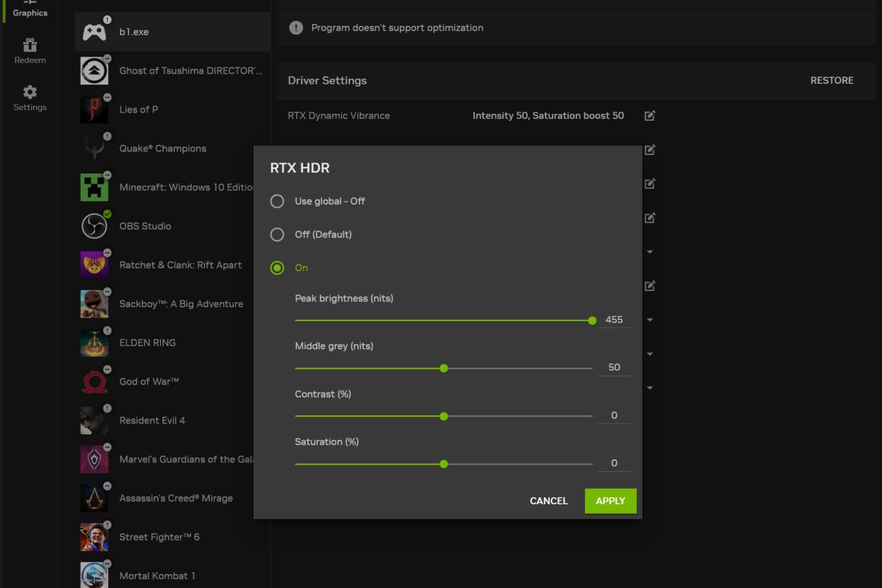Screen dimensions: 882x588
Task: Click the edit icon for RTX Dynamic Vibrance
Action: (x=650, y=115)
